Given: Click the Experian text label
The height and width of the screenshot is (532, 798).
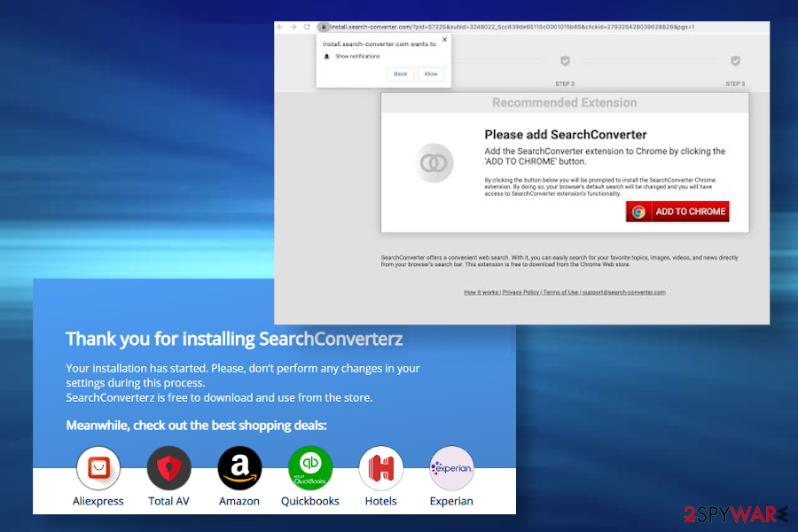Looking at the screenshot, I should pos(451,501).
